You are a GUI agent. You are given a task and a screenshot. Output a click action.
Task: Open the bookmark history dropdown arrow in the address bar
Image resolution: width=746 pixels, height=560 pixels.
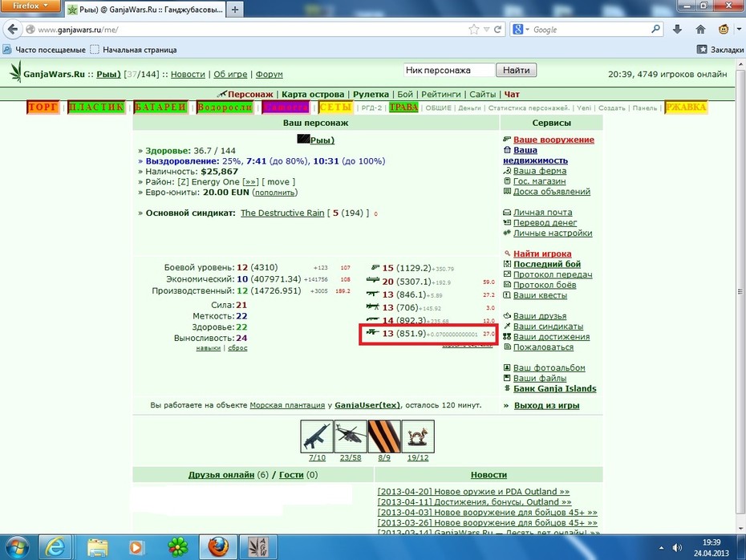[486, 30]
